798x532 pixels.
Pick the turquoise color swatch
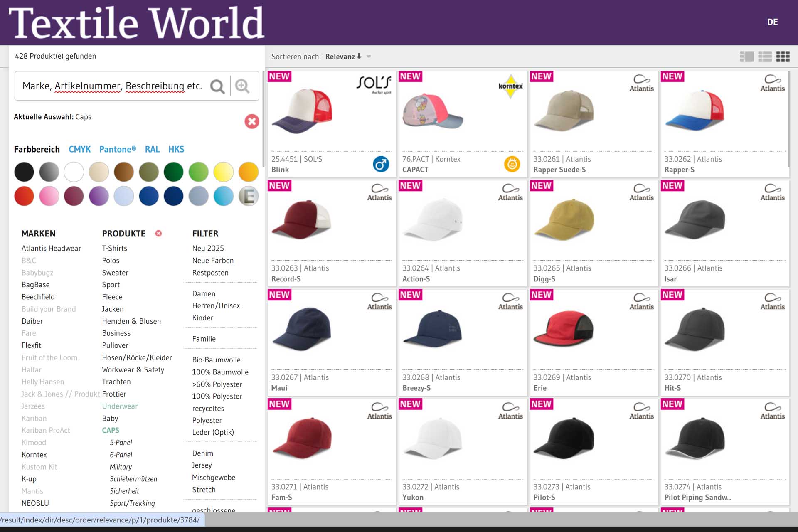[x=224, y=196]
